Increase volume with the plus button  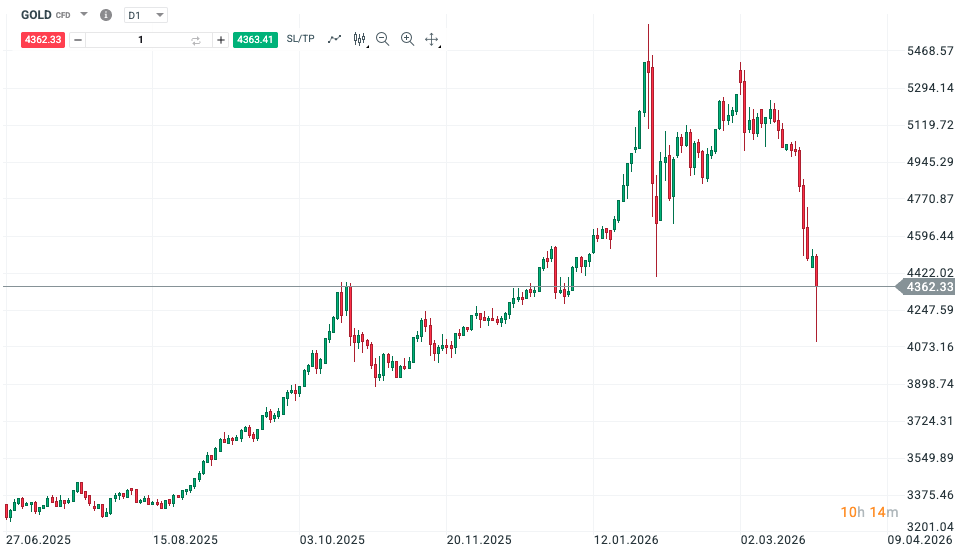pyautogui.click(x=220, y=40)
